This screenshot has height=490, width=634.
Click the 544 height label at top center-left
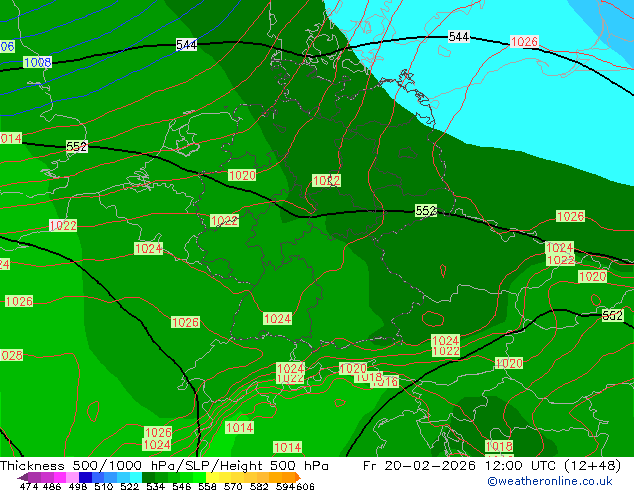(x=186, y=45)
